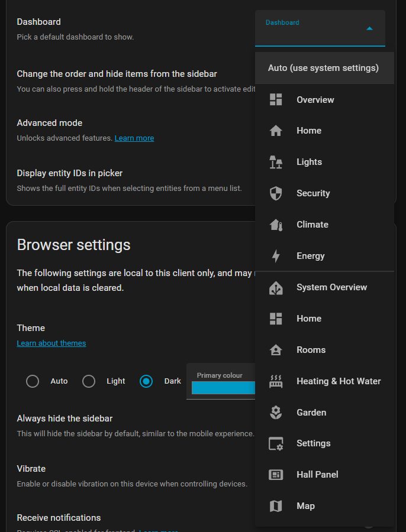
Task: Click the house icon beside the first Home option
Action: (276, 131)
